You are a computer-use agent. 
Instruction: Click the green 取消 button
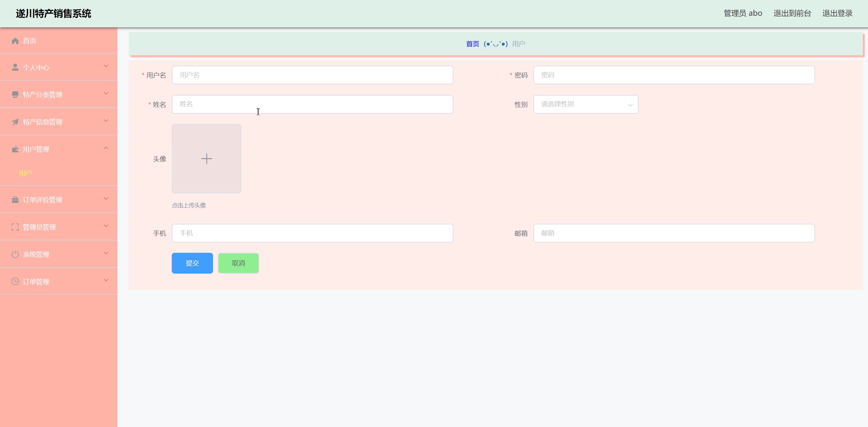pos(238,263)
